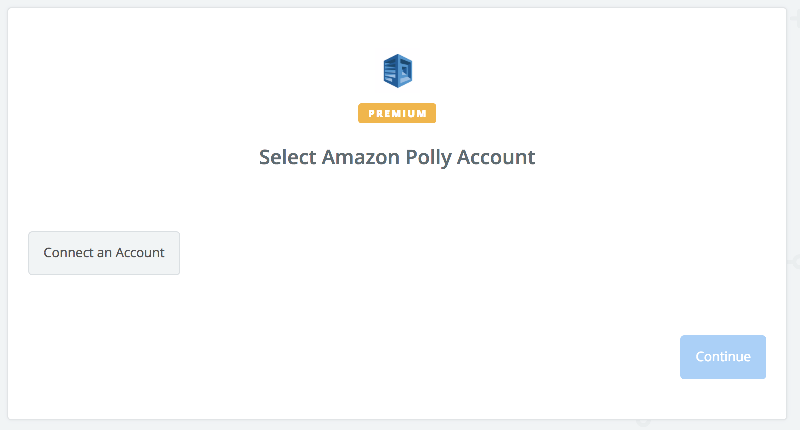Connect an Account for Amazon Polly
Screen dimensions: 800x430
pos(104,253)
